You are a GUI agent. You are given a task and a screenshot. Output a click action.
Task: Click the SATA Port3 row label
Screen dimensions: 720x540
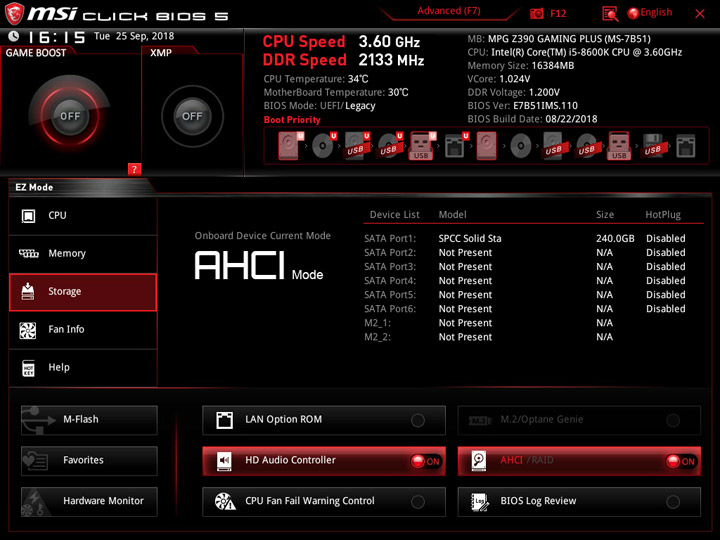tap(390, 267)
